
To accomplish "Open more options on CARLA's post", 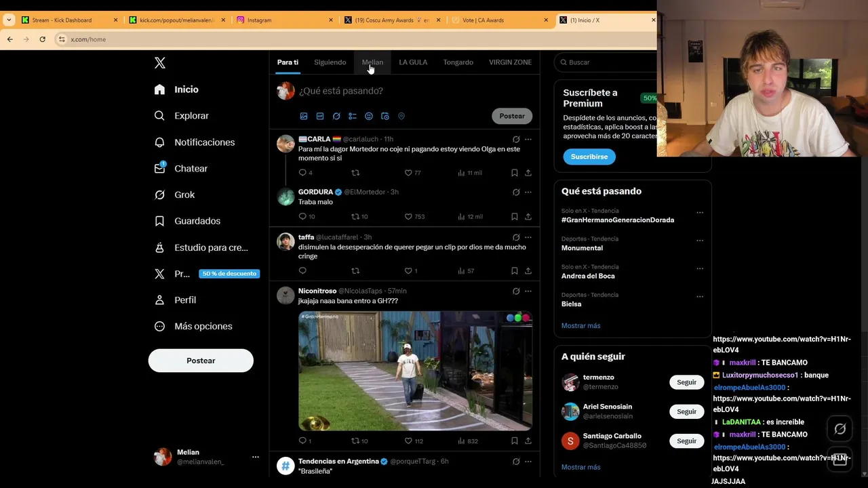I will (528, 140).
